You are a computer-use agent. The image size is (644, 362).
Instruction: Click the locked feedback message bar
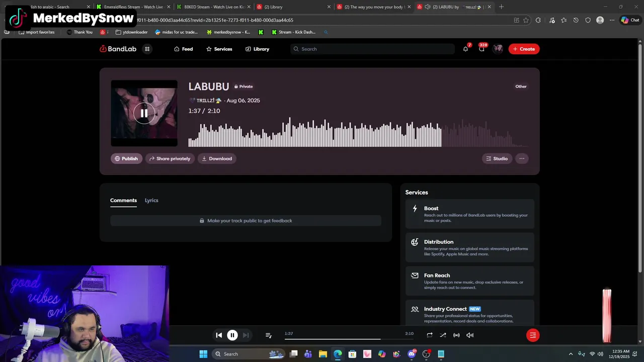pos(246,221)
